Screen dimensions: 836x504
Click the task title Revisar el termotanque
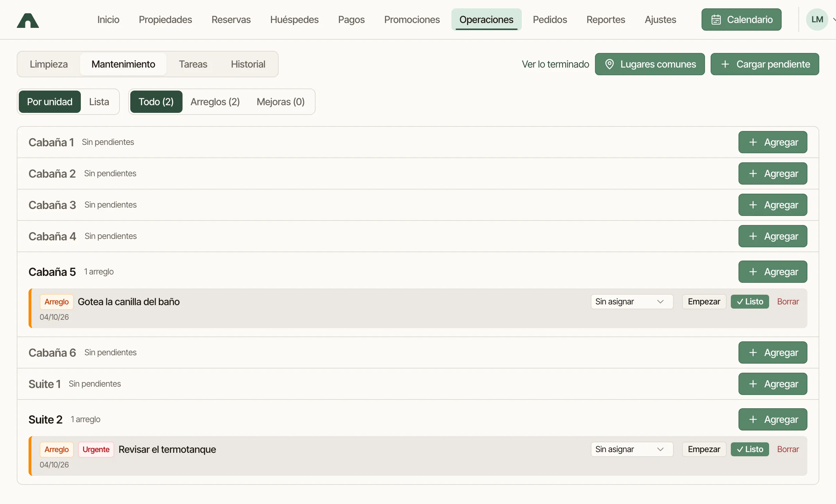(x=167, y=449)
